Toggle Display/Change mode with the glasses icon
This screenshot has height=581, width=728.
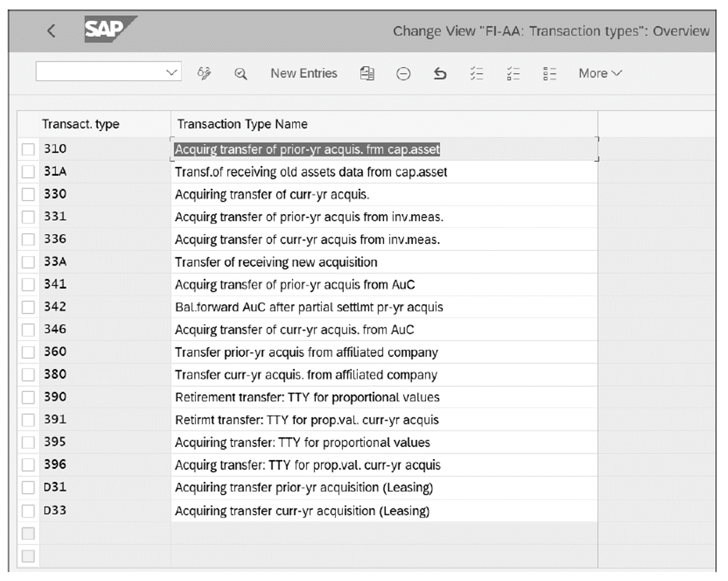click(204, 73)
